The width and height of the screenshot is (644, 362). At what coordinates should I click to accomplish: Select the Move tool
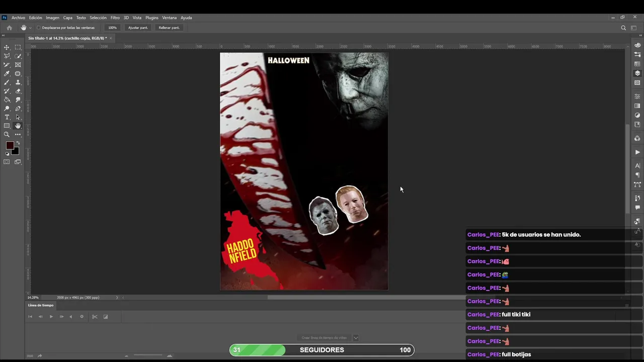point(7,47)
